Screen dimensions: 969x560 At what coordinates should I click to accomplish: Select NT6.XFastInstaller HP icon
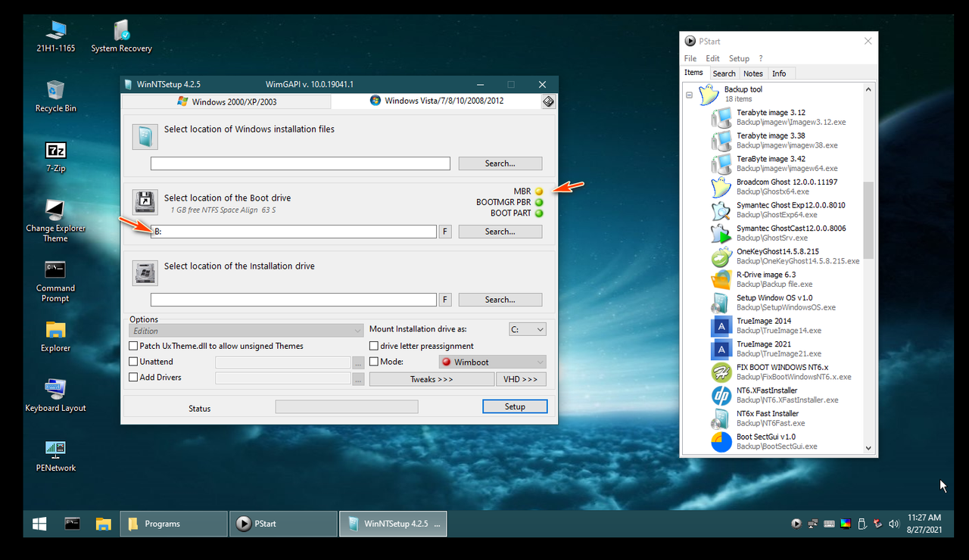coord(721,395)
